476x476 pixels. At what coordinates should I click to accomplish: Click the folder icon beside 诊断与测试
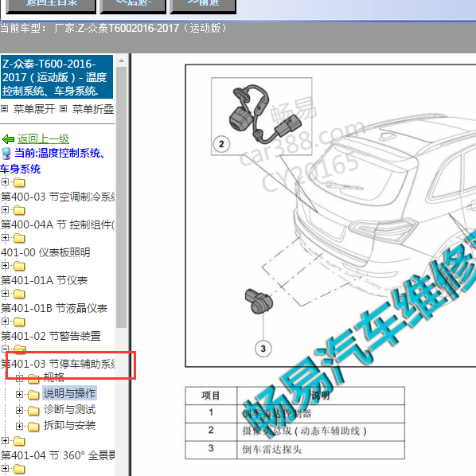(x=33, y=411)
